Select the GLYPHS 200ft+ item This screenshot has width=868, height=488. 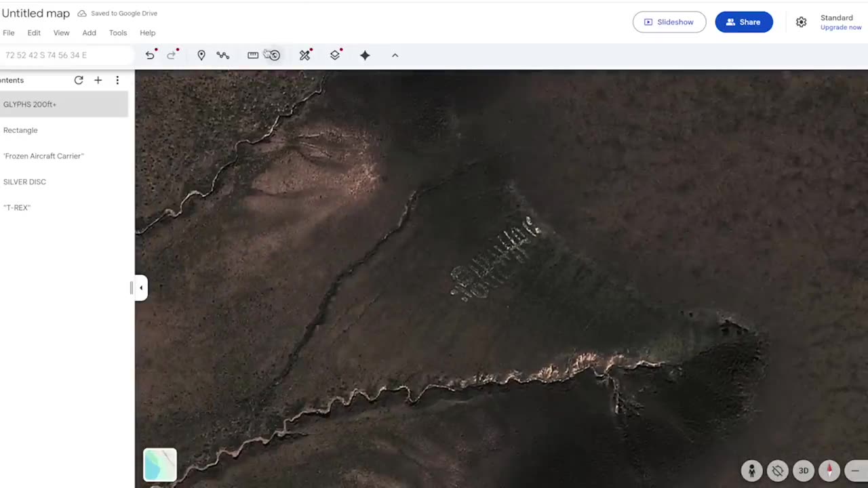(64, 104)
